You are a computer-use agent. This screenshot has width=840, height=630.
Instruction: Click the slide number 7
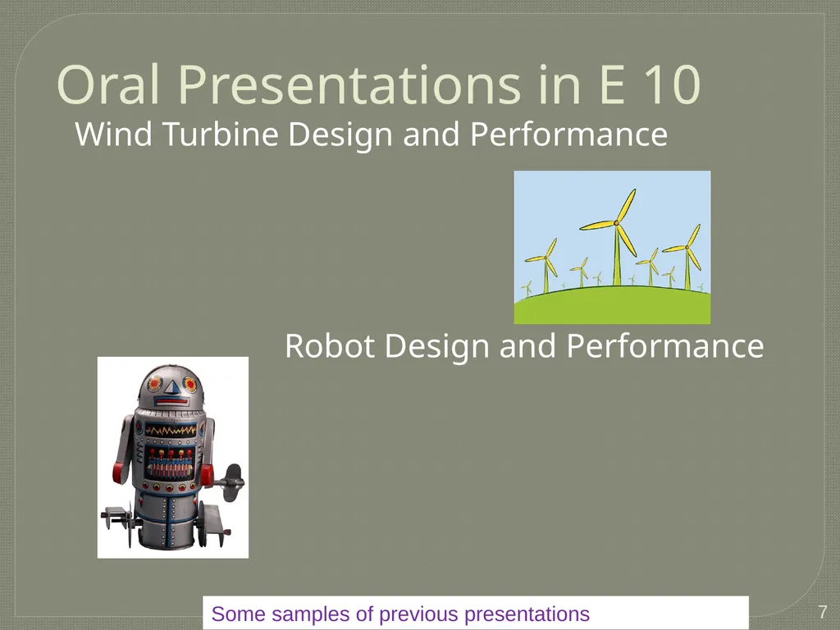[x=823, y=611]
